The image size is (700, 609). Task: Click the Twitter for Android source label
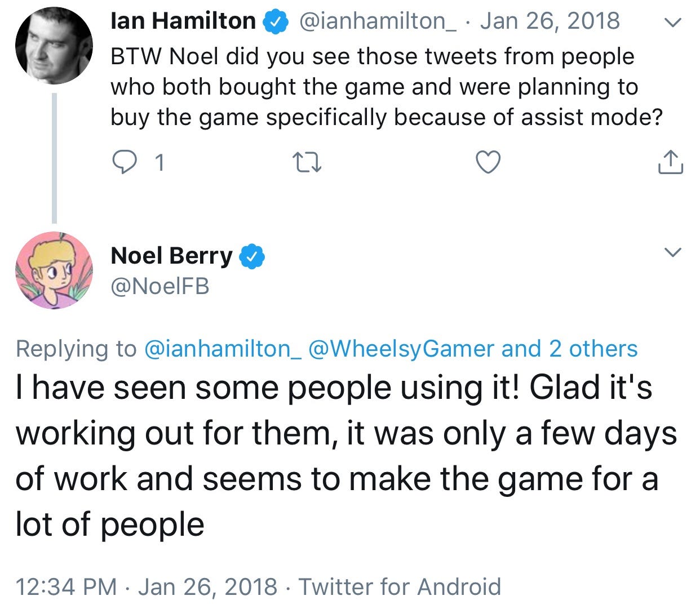click(400, 586)
